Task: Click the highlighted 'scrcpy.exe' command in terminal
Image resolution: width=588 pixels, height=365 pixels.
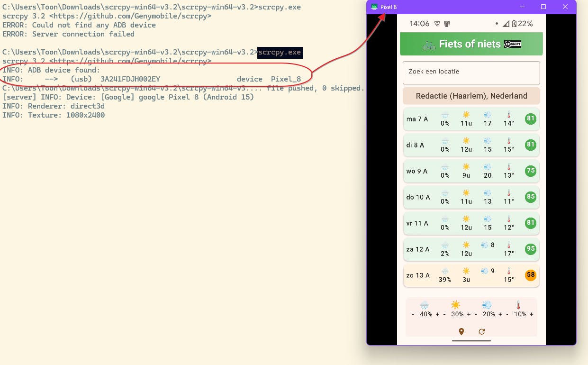Action: tap(280, 52)
